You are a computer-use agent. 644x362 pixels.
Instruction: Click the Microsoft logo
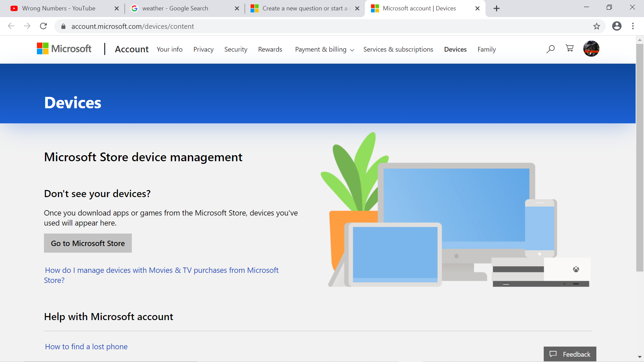(x=64, y=49)
